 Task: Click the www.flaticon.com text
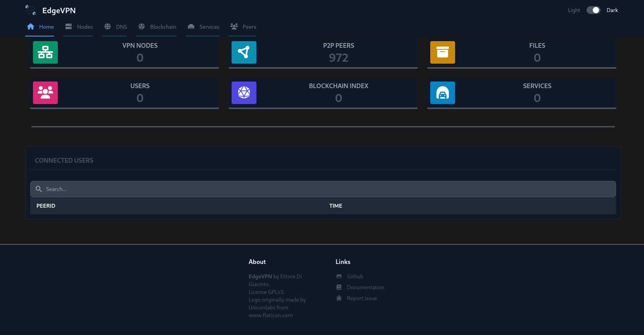pos(271,315)
